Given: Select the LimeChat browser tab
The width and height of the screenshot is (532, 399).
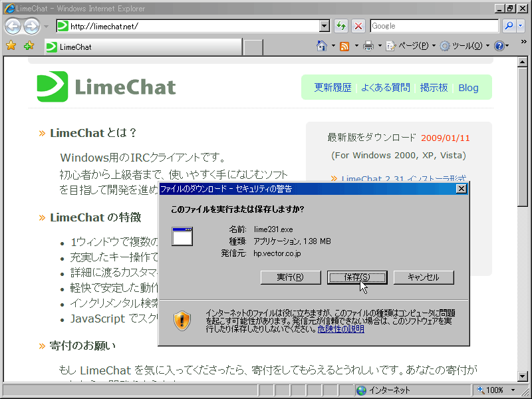Looking at the screenshot, I should pos(143,47).
